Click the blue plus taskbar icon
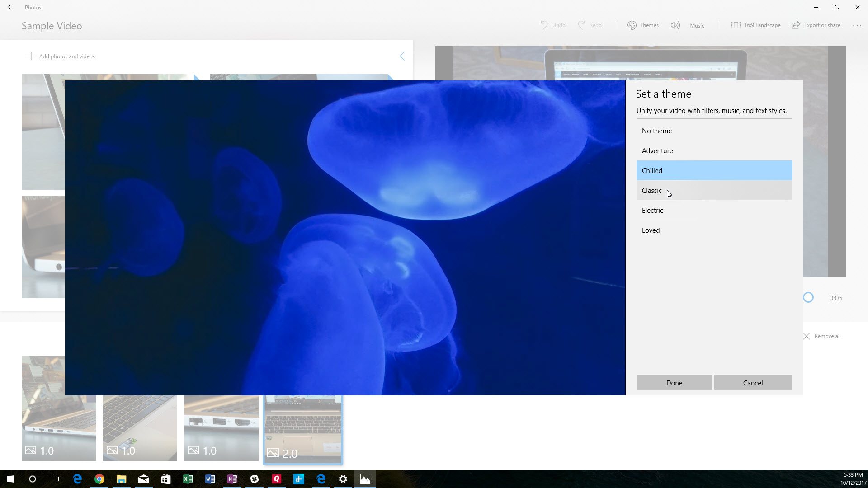 (x=298, y=479)
